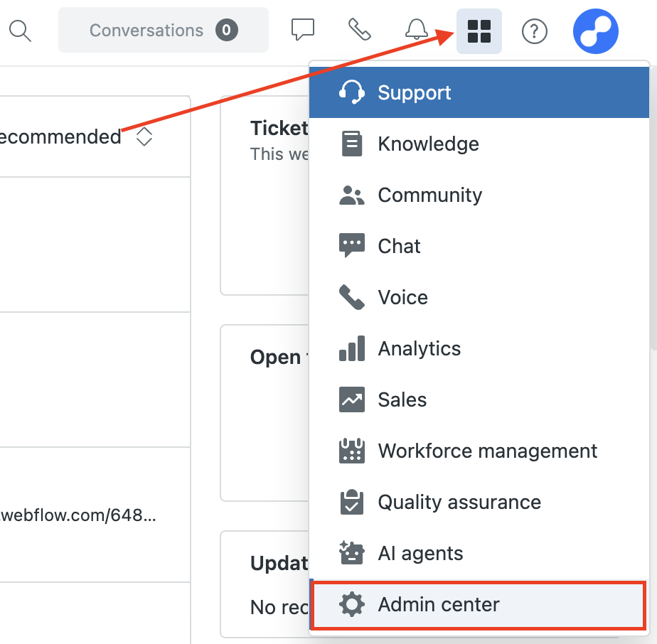Click the Sales trend chart icon
Screen dimensions: 657x644
(351, 399)
